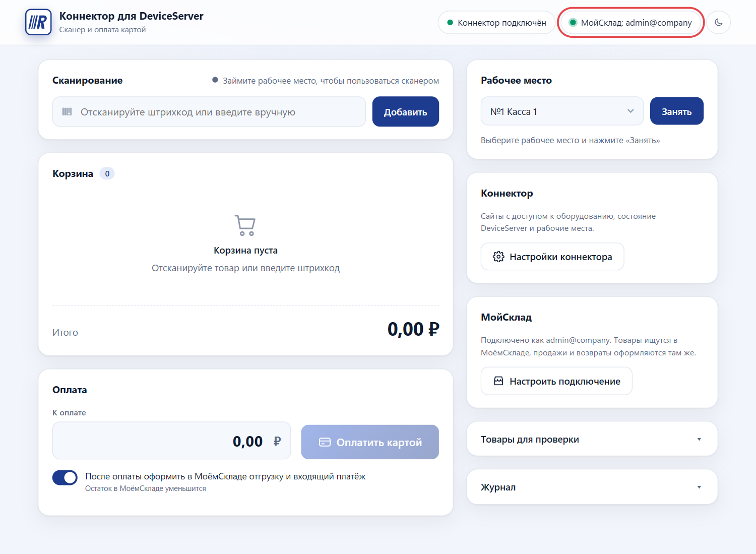Click the Рабочее место heading

click(x=516, y=81)
